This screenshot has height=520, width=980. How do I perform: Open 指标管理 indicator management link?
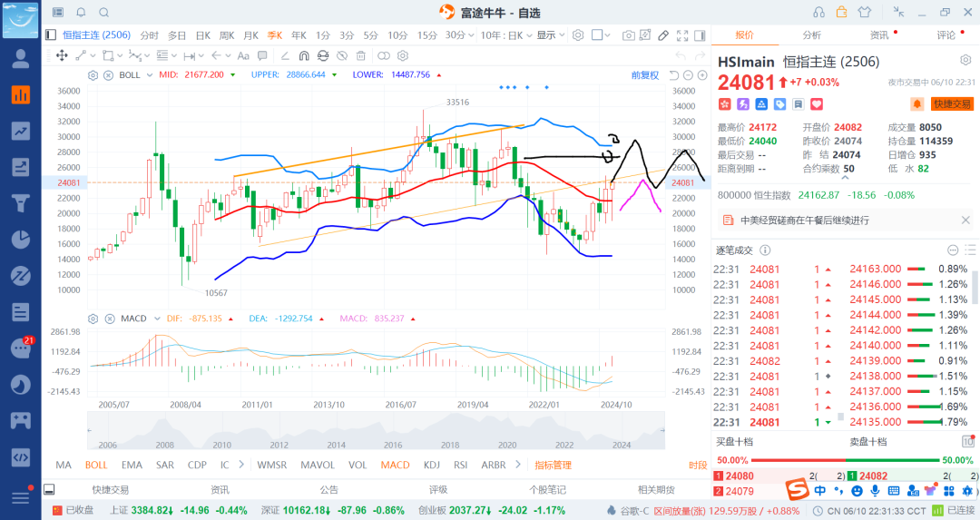coord(553,465)
